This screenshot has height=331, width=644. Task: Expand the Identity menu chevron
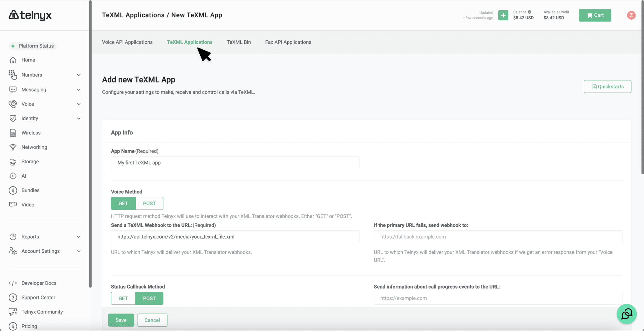79,118
